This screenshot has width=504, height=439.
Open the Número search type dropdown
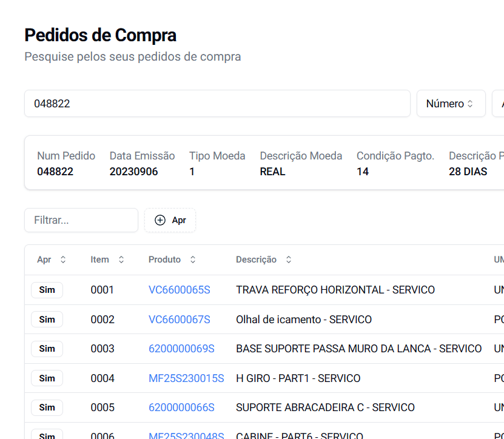[x=451, y=103]
